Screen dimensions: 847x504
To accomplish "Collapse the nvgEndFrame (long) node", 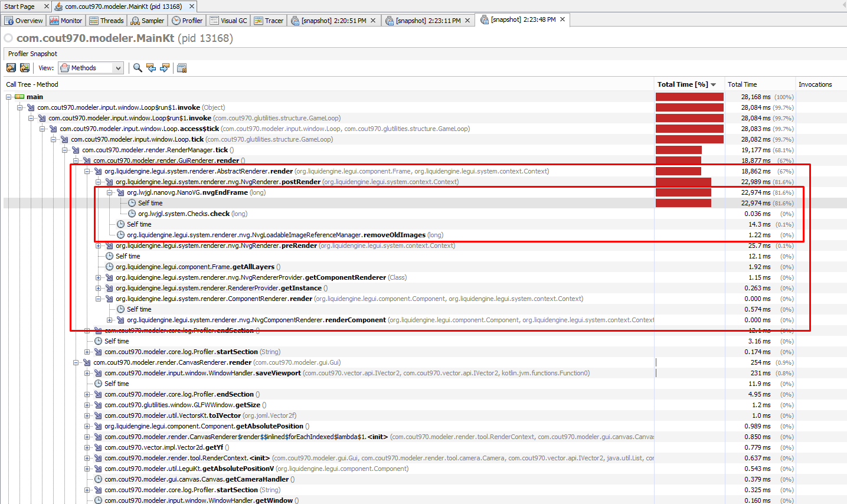I will [x=110, y=192].
